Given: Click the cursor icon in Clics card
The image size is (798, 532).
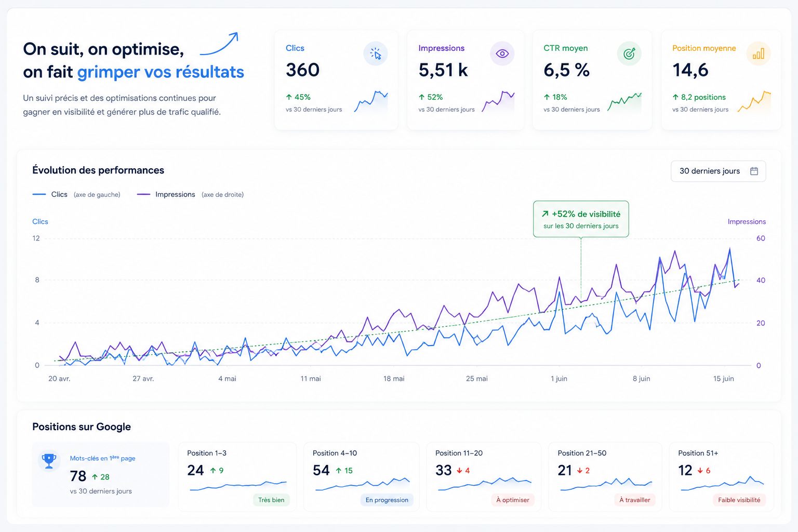Looking at the screenshot, I should [376, 54].
